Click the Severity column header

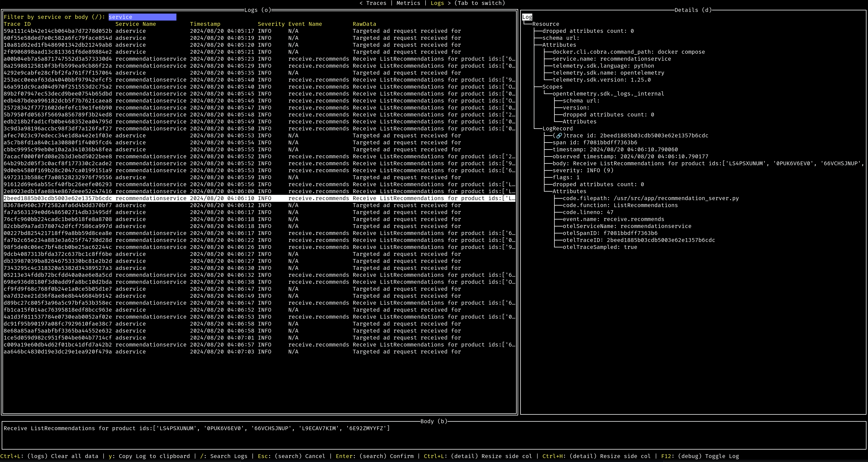tap(271, 24)
